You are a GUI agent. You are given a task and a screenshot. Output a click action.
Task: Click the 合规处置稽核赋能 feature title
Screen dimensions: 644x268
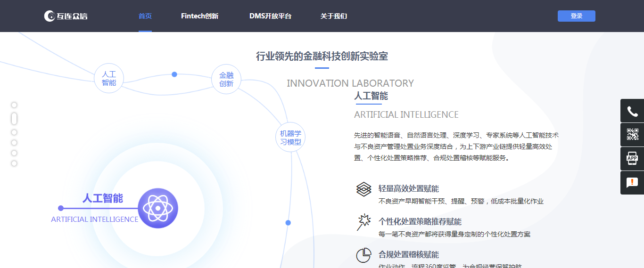click(x=409, y=255)
